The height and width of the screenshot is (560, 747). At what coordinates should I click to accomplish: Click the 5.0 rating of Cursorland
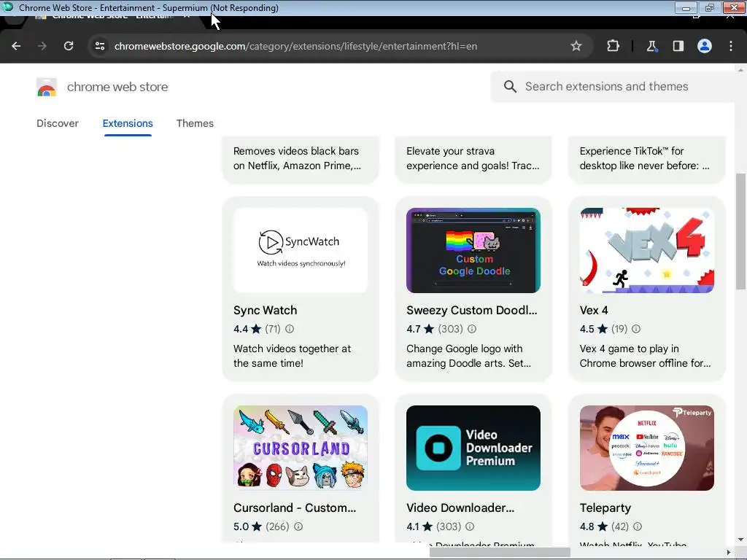pyautogui.click(x=241, y=526)
